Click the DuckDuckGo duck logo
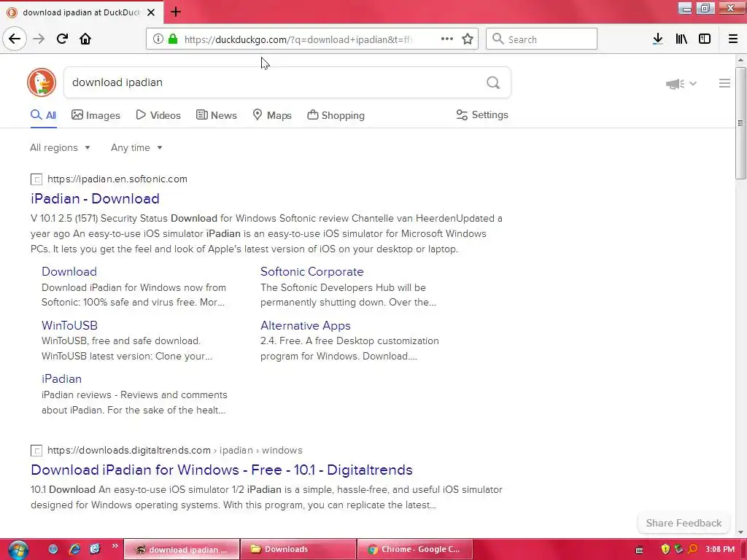Image resolution: width=747 pixels, height=560 pixels. 42,82
